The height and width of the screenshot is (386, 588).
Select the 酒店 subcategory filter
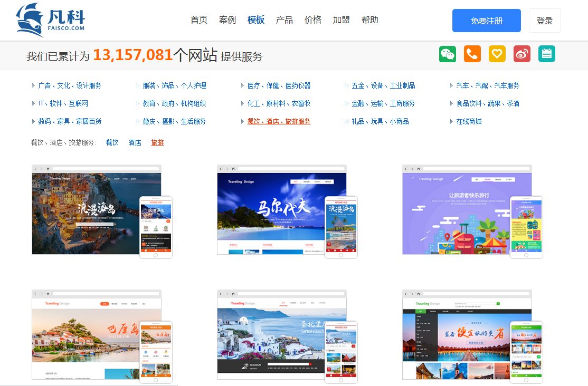[135, 142]
